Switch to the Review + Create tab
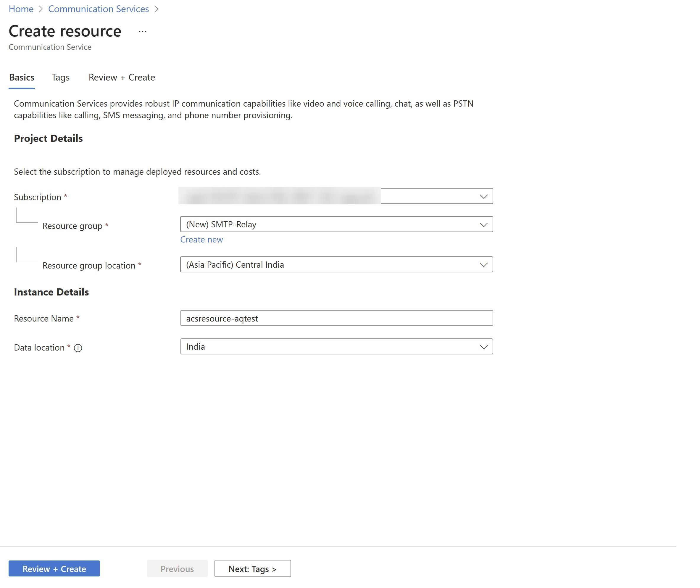 pyautogui.click(x=122, y=77)
